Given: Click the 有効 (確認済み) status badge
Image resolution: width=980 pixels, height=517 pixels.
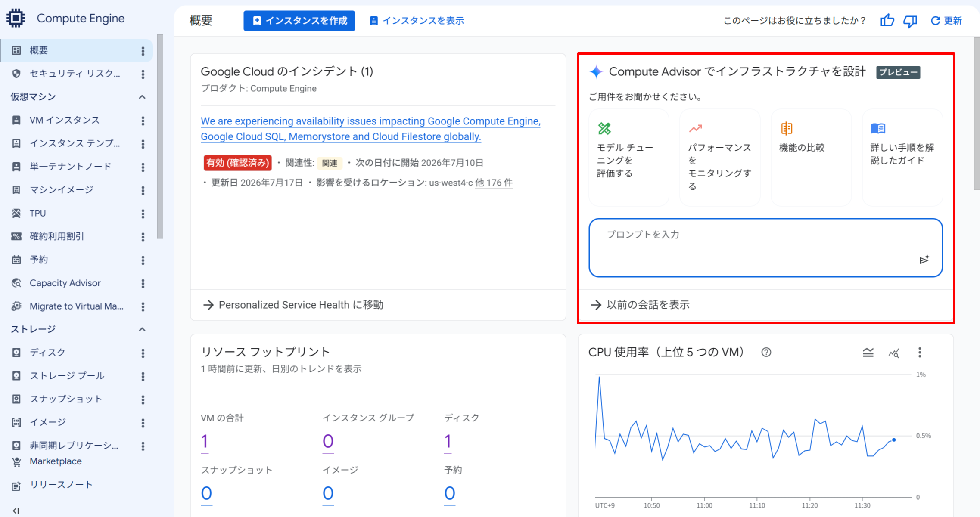Looking at the screenshot, I should pyautogui.click(x=237, y=163).
